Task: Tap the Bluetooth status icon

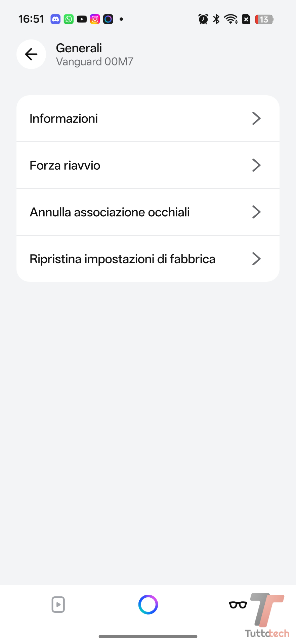Action: (216, 19)
